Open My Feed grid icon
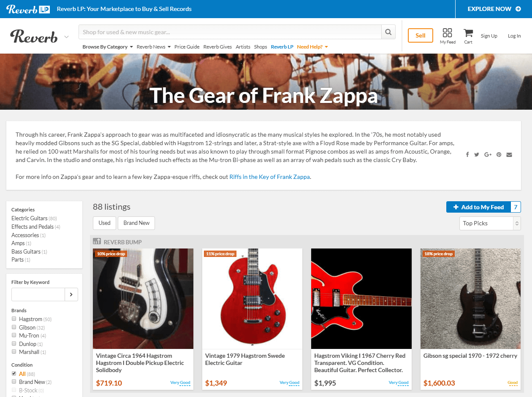The width and height of the screenshot is (532, 397). pyautogui.click(x=448, y=33)
